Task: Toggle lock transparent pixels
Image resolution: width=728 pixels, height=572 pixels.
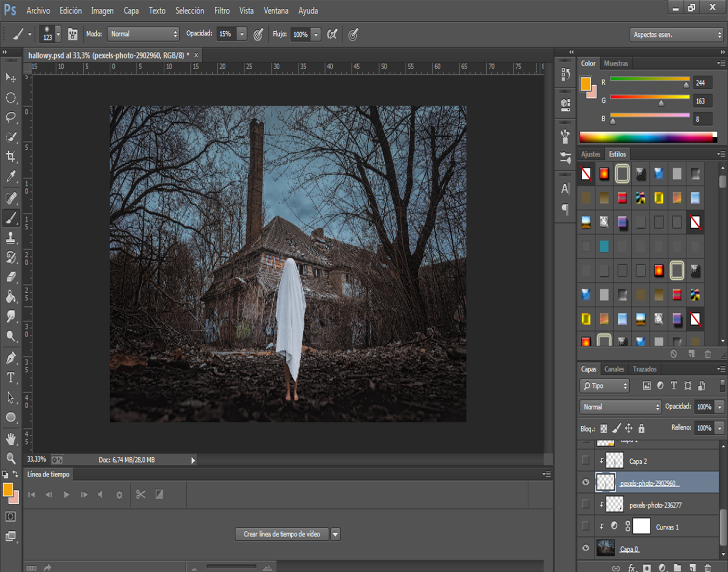Action: click(604, 428)
